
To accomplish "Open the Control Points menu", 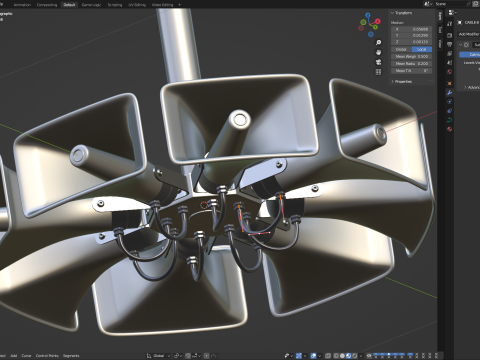I will coord(47,356).
